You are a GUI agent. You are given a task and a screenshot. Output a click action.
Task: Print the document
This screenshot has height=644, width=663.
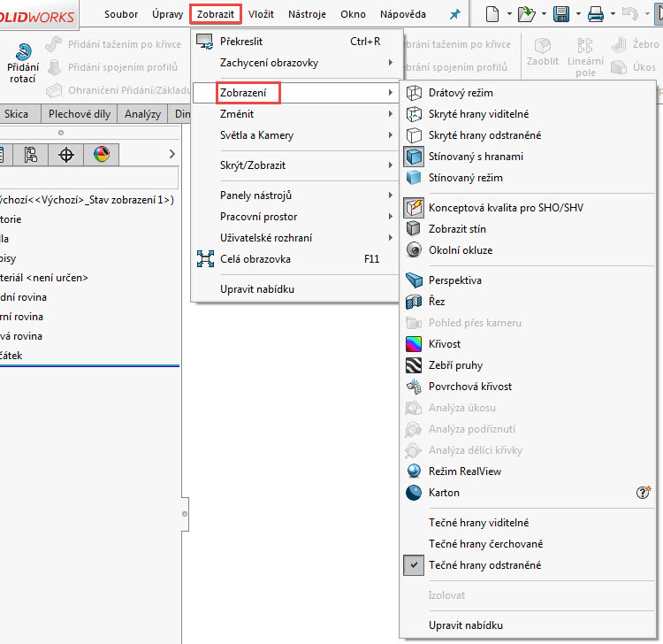596,14
